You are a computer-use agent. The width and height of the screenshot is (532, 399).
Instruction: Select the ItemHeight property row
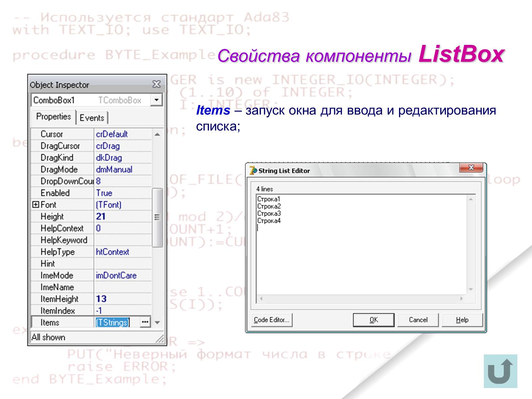tap(91, 299)
